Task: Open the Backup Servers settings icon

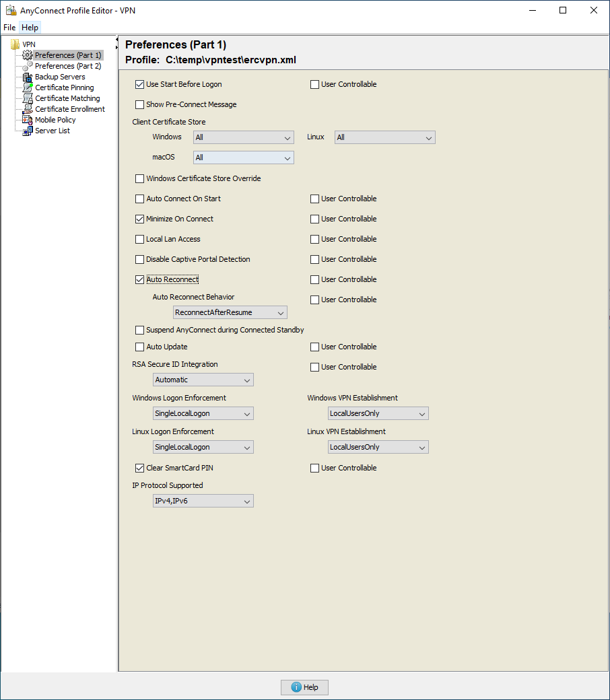Action: (26, 76)
